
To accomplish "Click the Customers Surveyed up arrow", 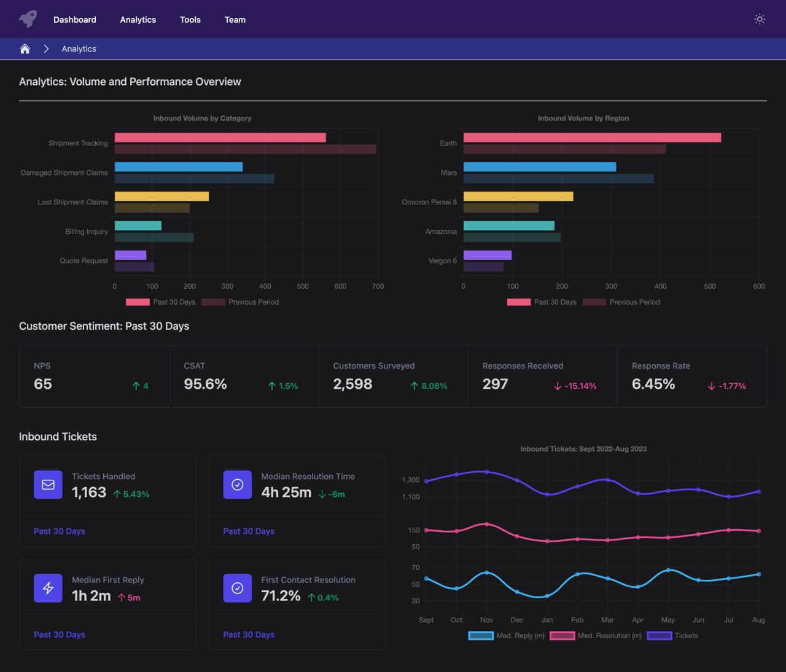I will click(x=414, y=386).
